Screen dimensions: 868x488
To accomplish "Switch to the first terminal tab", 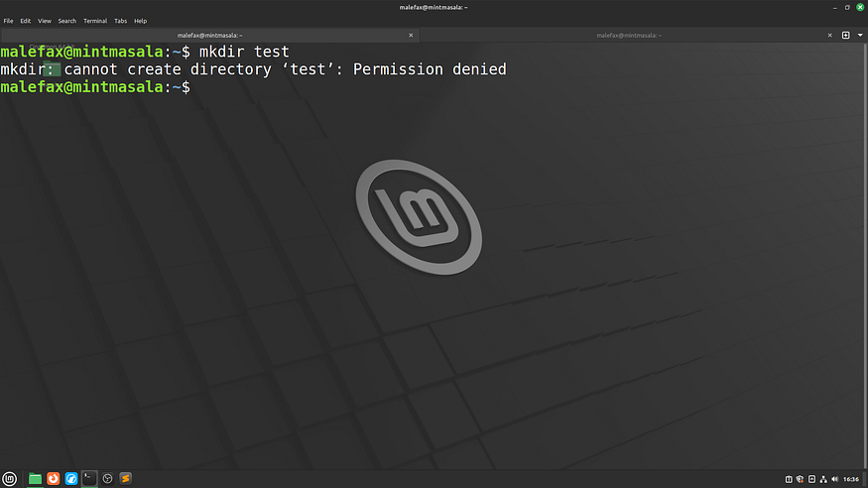I will (x=209, y=36).
